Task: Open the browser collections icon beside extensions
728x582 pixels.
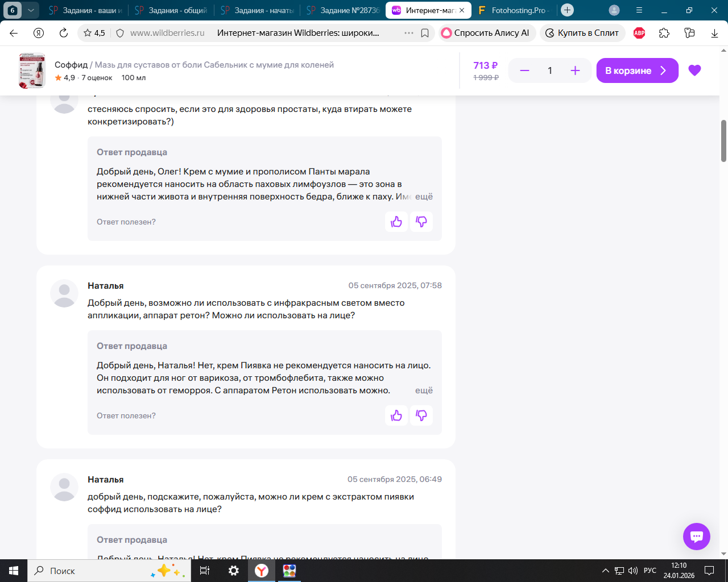Action: click(690, 33)
